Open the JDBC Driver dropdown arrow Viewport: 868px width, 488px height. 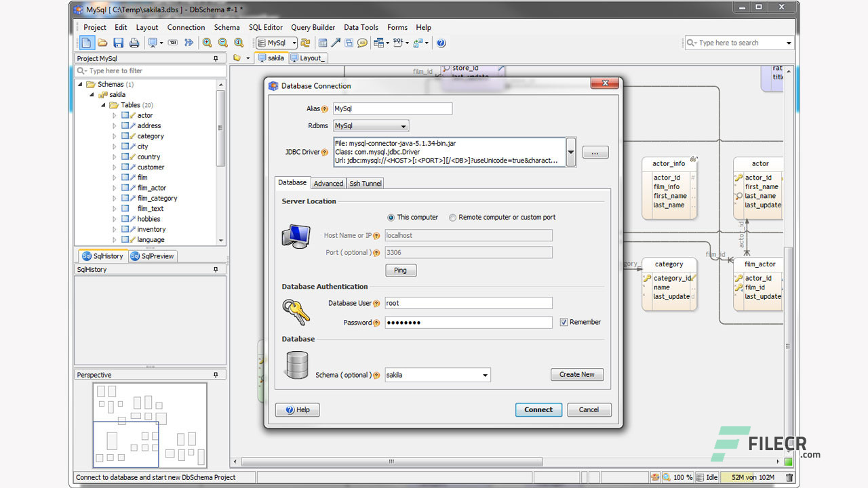(x=571, y=152)
